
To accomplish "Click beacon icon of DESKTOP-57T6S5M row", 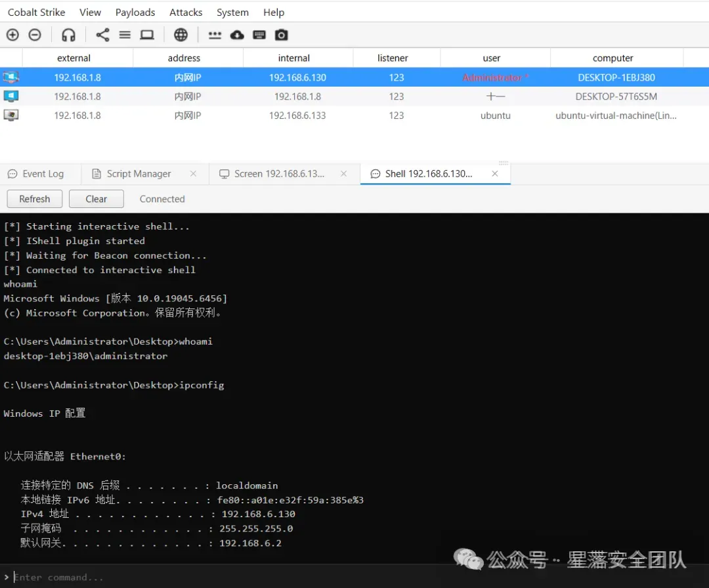I will click(11, 96).
